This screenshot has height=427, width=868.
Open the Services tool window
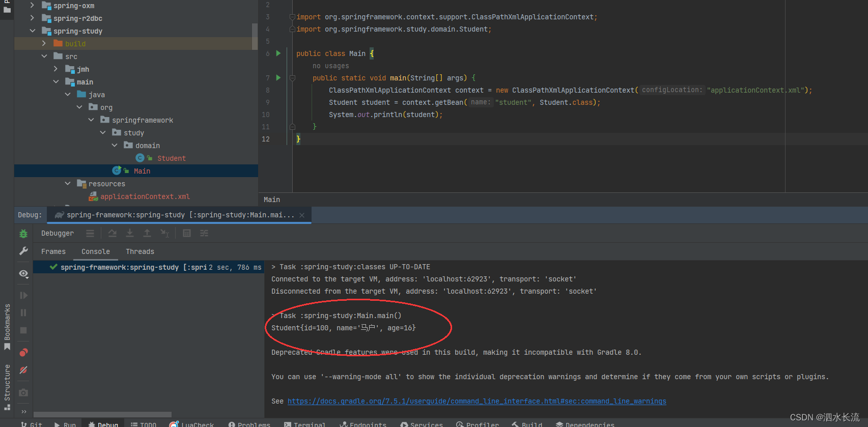[422, 424]
